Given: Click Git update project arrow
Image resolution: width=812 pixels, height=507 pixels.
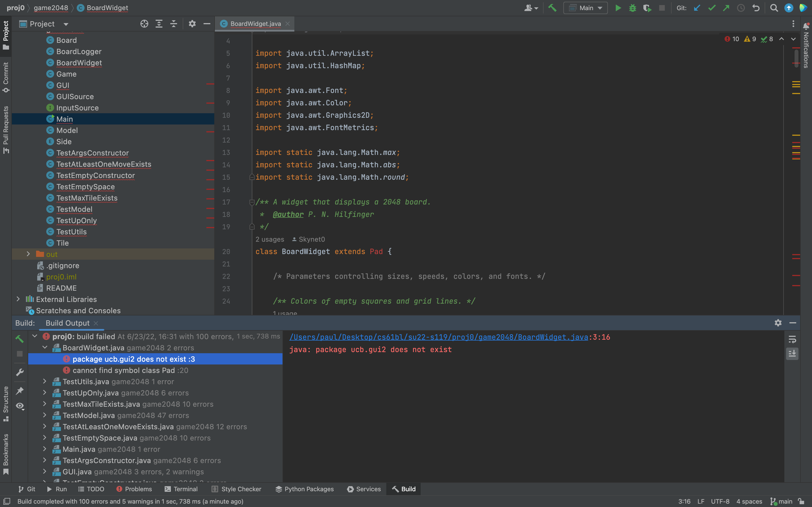Looking at the screenshot, I should click(697, 8).
